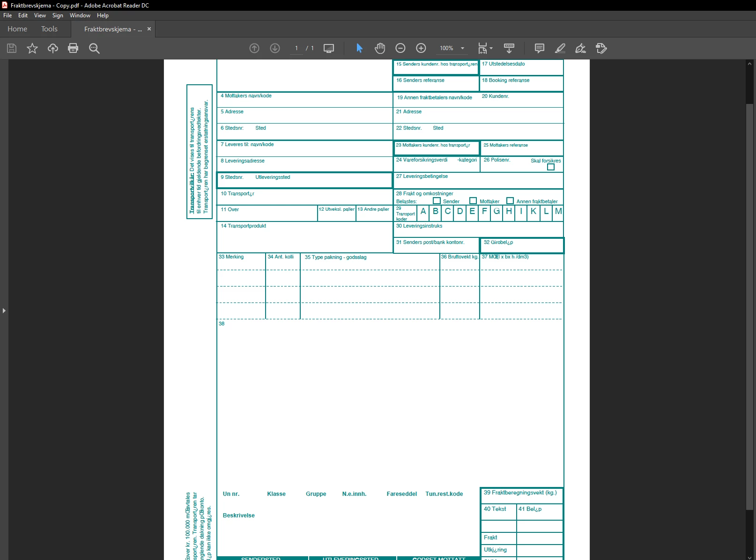Open the Find text magnifier tool

(94, 48)
